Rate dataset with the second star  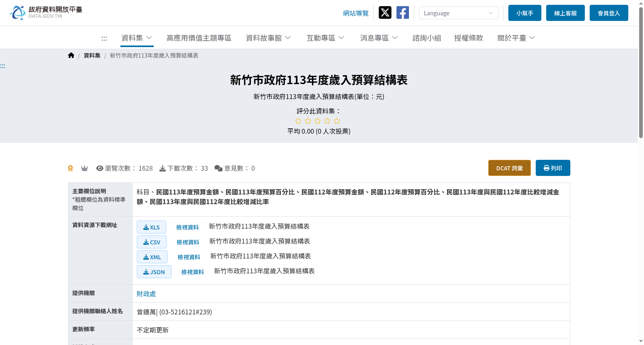(x=308, y=121)
